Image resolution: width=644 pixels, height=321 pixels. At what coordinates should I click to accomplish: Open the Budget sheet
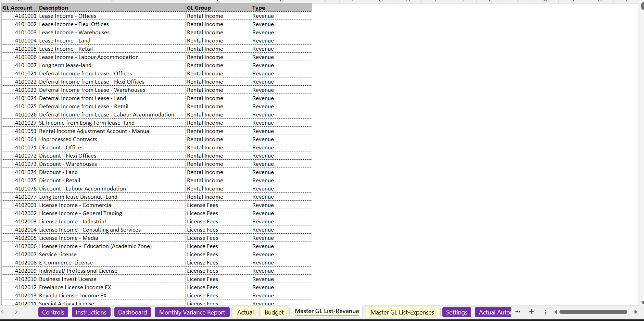coord(274,312)
